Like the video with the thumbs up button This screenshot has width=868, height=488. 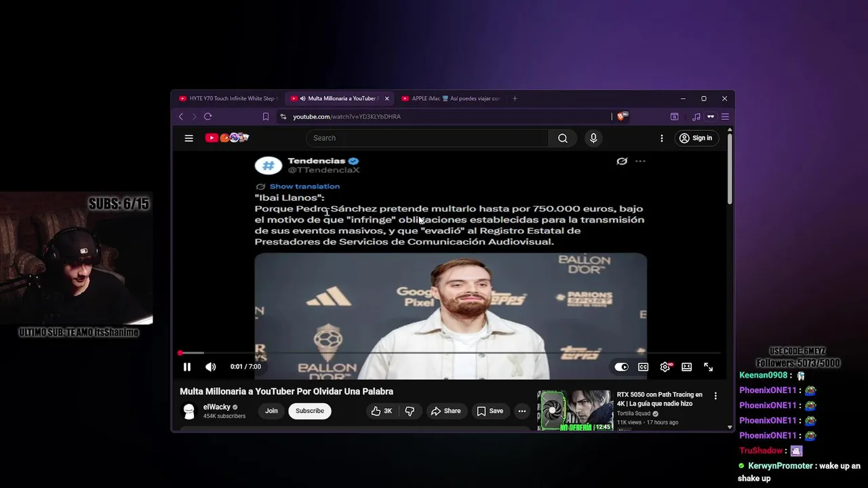381,411
